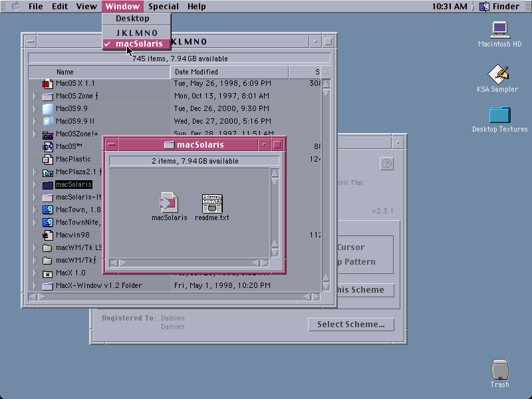The width and height of the screenshot is (532, 399).
Task: Expand the MacTownNite disclosure triangle
Action: [35, 223]
